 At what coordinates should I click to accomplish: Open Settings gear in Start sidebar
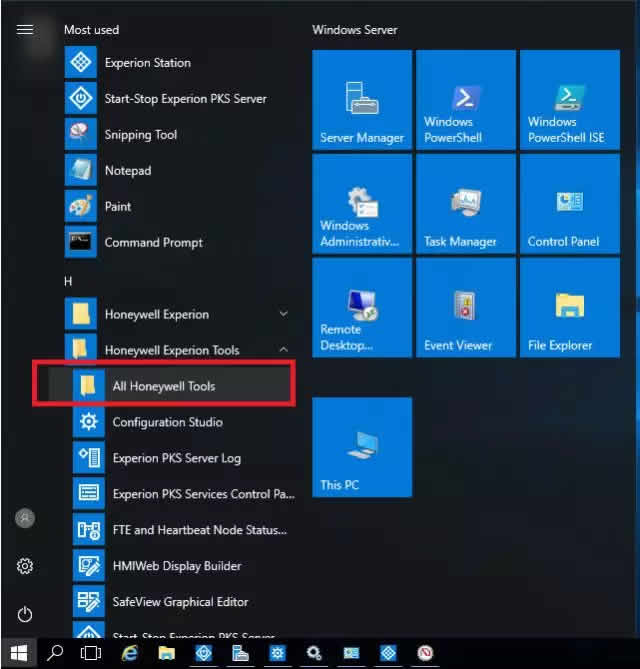click(x=25, y=566)
